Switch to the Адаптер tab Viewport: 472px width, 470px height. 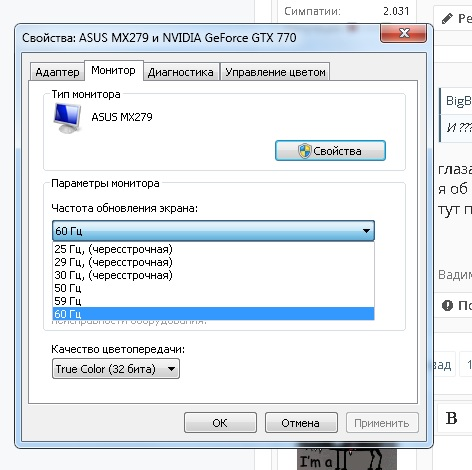(x=57, y=72)
